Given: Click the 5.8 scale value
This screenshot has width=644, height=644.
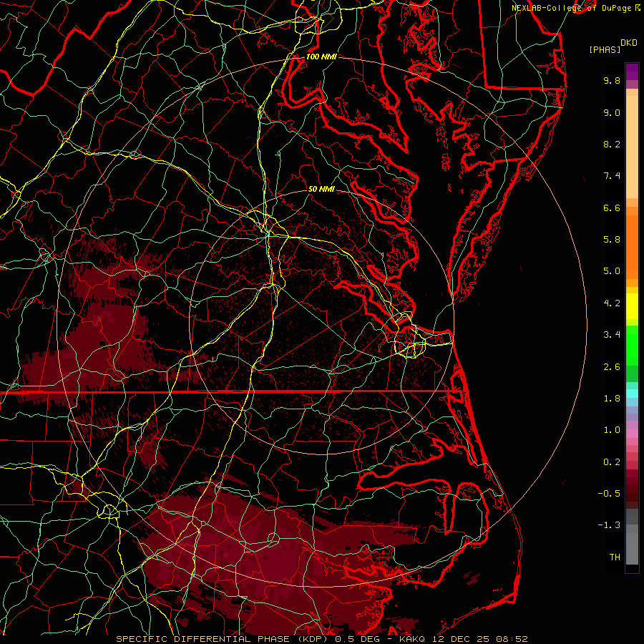Looking at the screenshot, I should (x=612, y=240).
